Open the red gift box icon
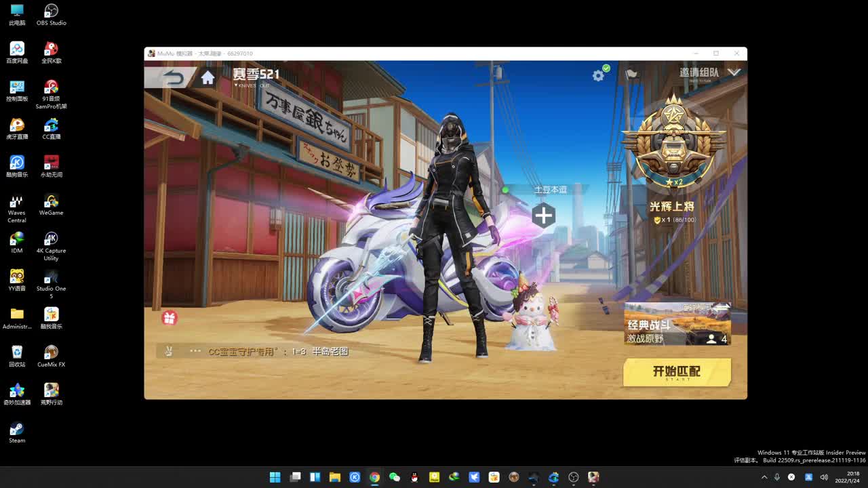 169,317
